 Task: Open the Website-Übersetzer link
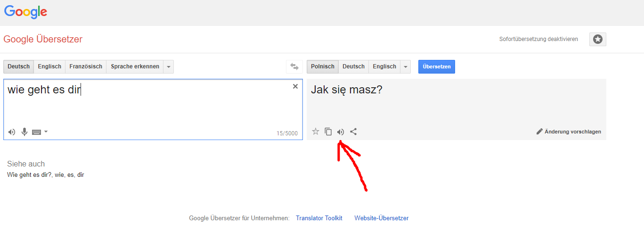click(x=382, y=218)
